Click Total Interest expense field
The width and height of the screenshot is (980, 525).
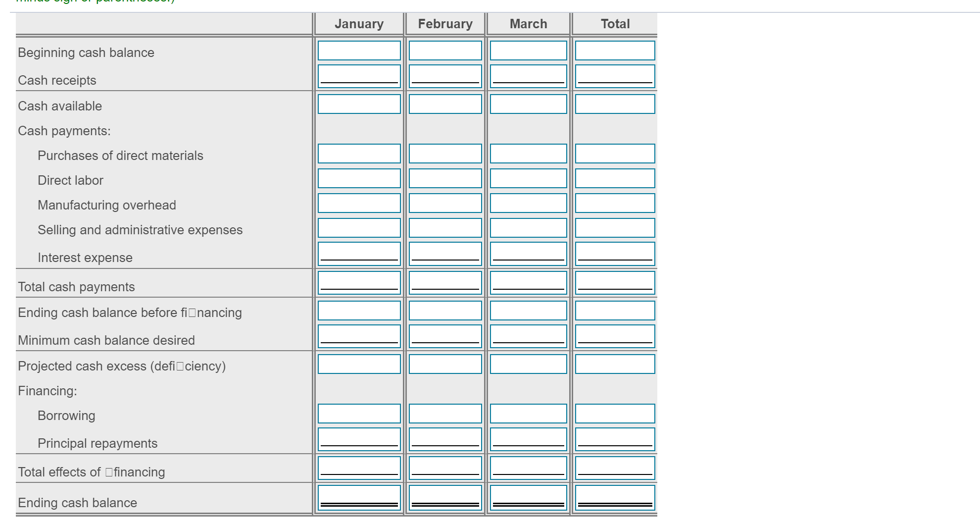coord(615,254)
